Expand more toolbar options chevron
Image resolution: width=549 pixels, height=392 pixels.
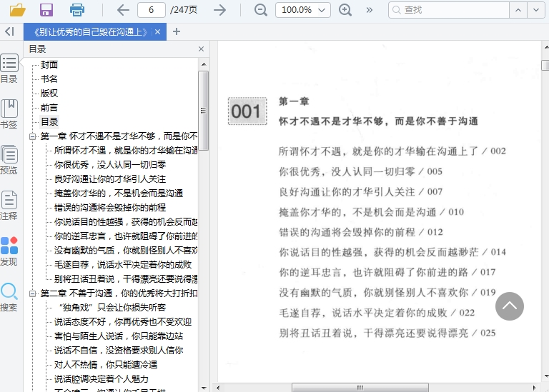click(370, 10)
